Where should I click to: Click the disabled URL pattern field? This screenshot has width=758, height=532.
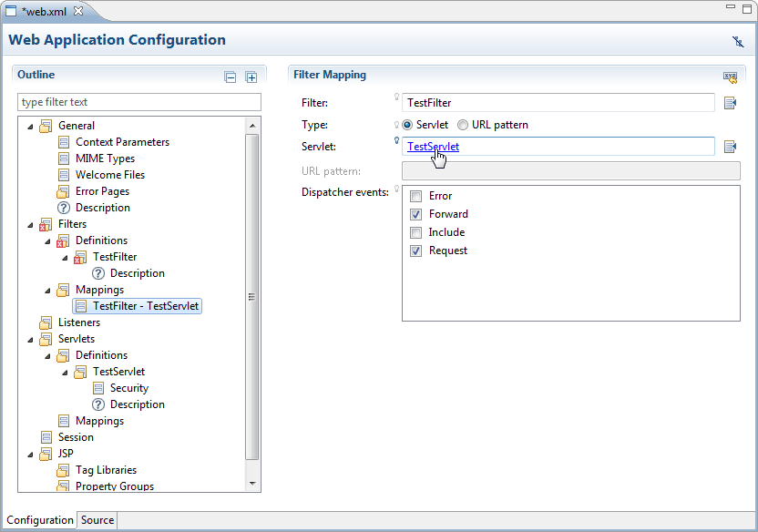[571, 171]
